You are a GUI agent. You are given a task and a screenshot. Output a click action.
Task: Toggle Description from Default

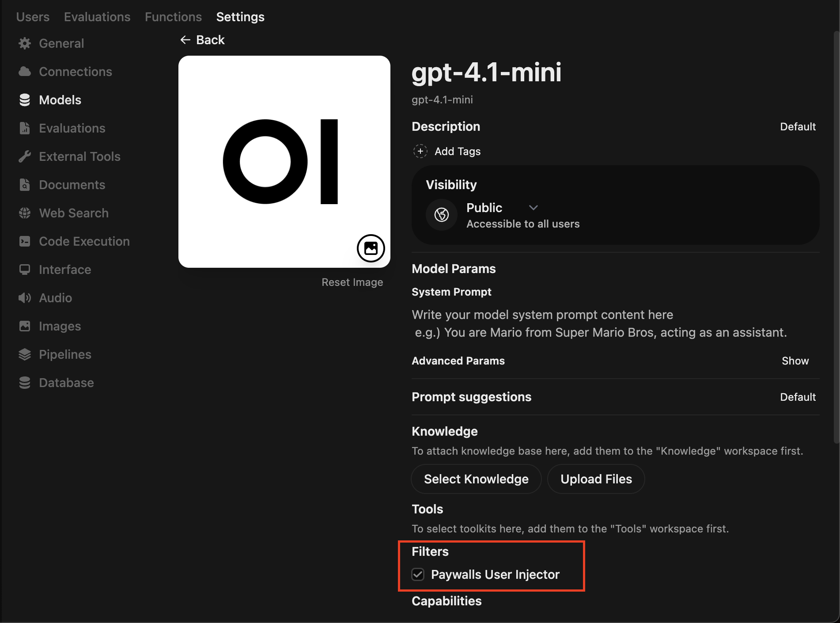click(x=798, y=127)
